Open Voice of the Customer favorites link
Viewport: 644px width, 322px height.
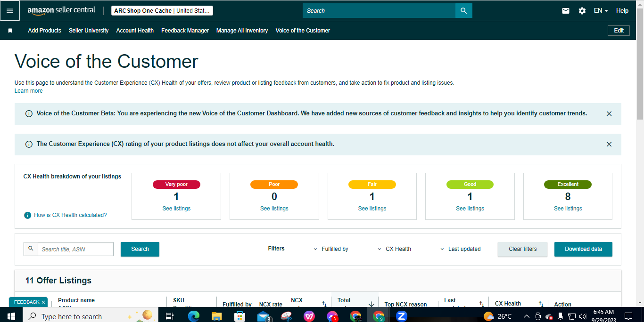click(x=303, y=31)
